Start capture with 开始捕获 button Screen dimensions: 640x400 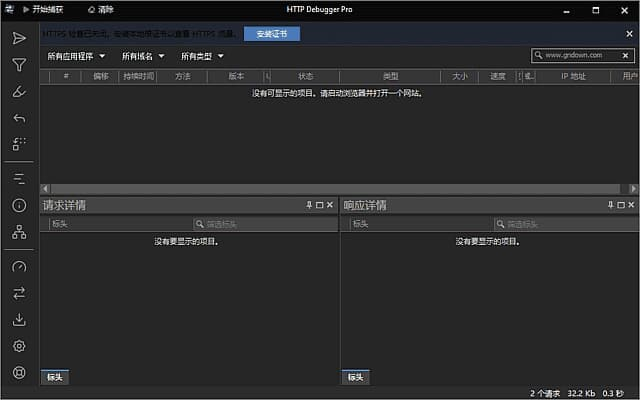[43, 9]
